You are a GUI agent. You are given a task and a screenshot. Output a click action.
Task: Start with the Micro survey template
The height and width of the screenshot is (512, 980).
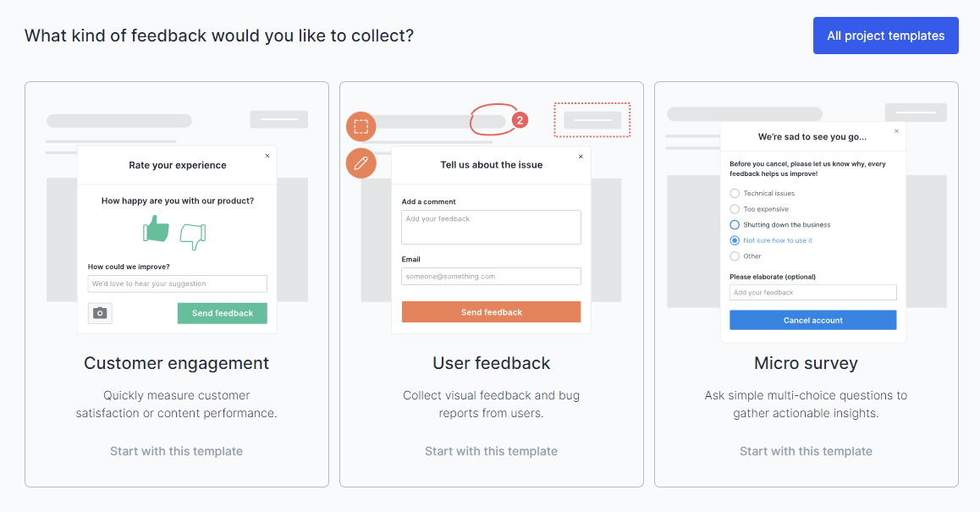pos(806,451)
